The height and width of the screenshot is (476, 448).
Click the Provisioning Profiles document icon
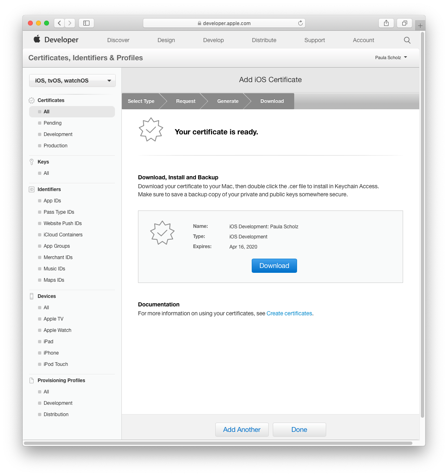click(32, 380)
